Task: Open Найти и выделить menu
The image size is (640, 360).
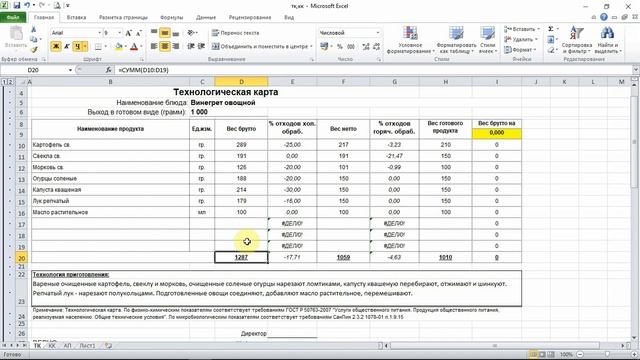Action: click(608, 40)
